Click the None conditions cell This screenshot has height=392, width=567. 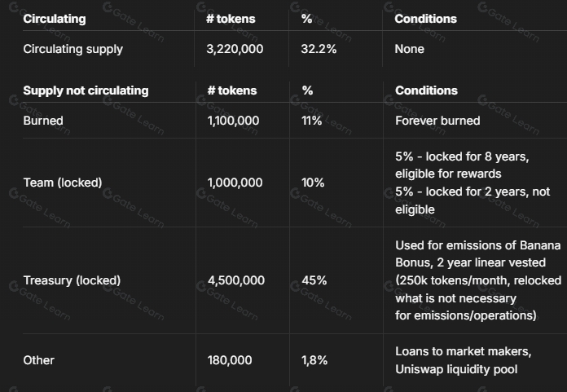point(409,49)
